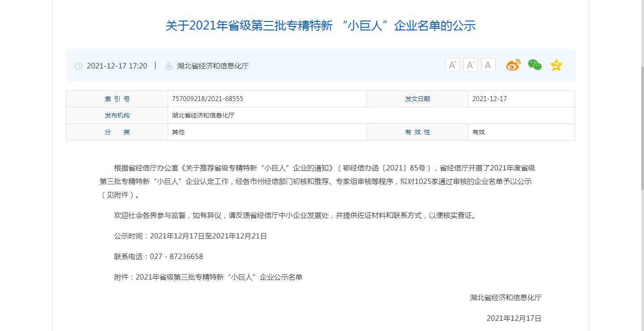Screen dimensions: 644x331
Task: Click the clock icon beside the publish time
Action: click(79, 66)
